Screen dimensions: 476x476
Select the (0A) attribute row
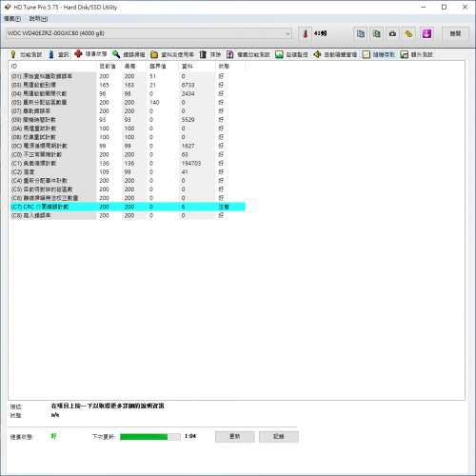coord(128,129)
